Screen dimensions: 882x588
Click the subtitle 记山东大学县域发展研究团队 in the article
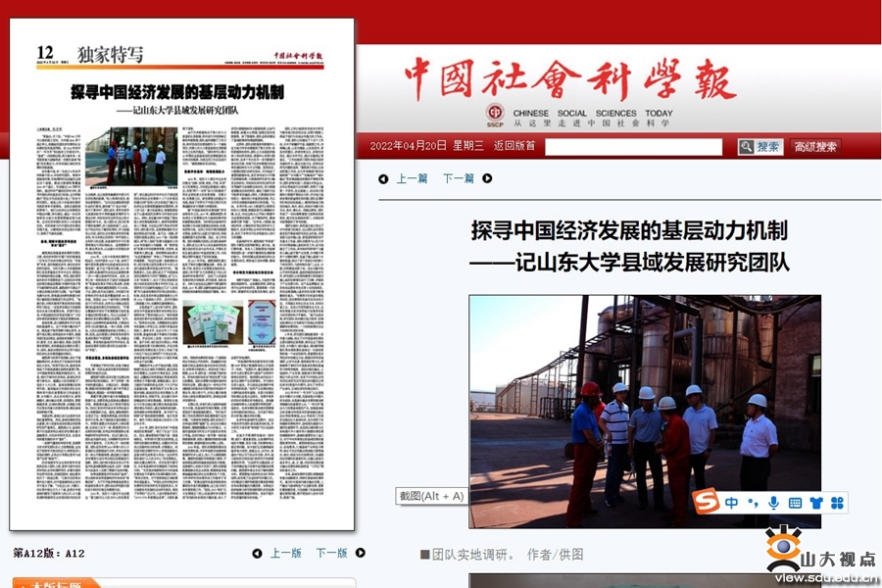pos(653,263)
